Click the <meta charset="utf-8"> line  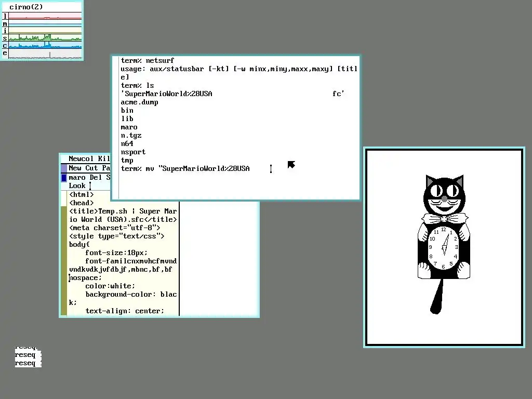point(115,228)
